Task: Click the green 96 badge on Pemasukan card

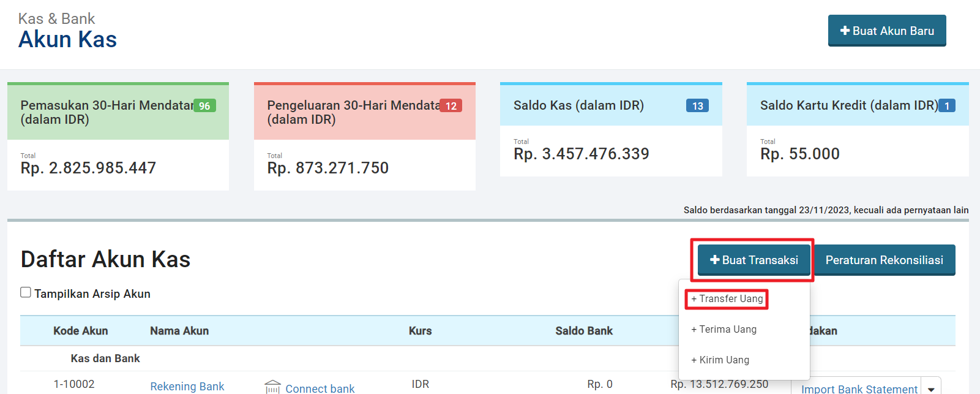Action: (x=204, y=106)
